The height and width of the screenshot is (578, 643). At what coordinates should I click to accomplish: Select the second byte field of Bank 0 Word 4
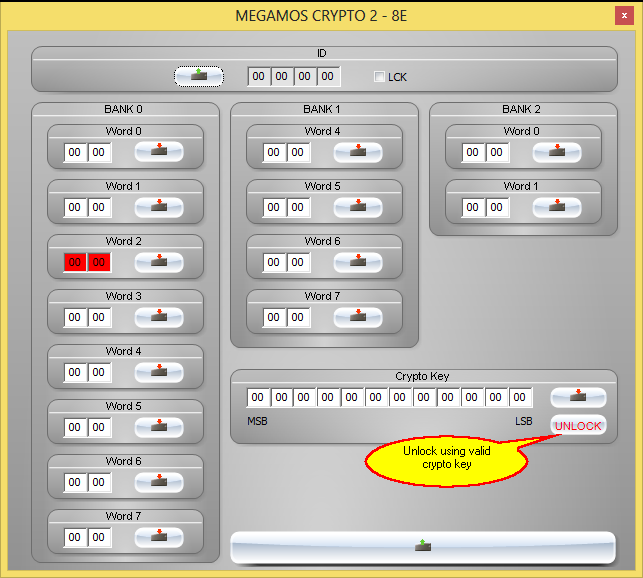pos(99,372)
